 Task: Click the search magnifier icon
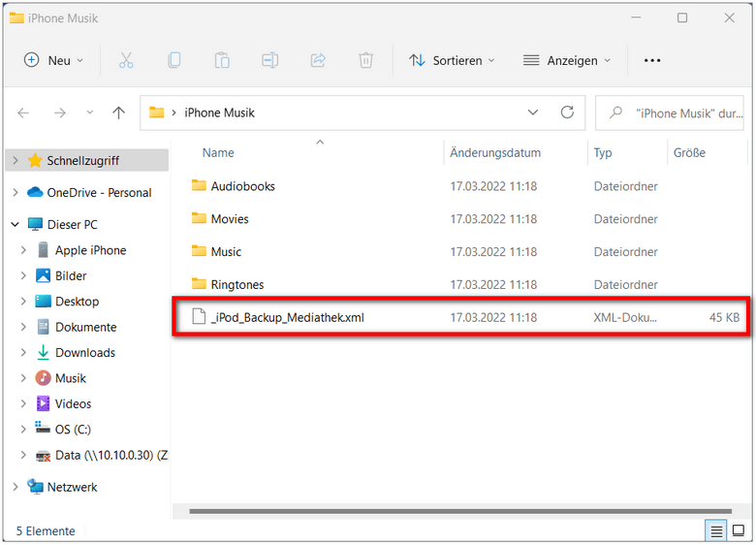(615, 112)
